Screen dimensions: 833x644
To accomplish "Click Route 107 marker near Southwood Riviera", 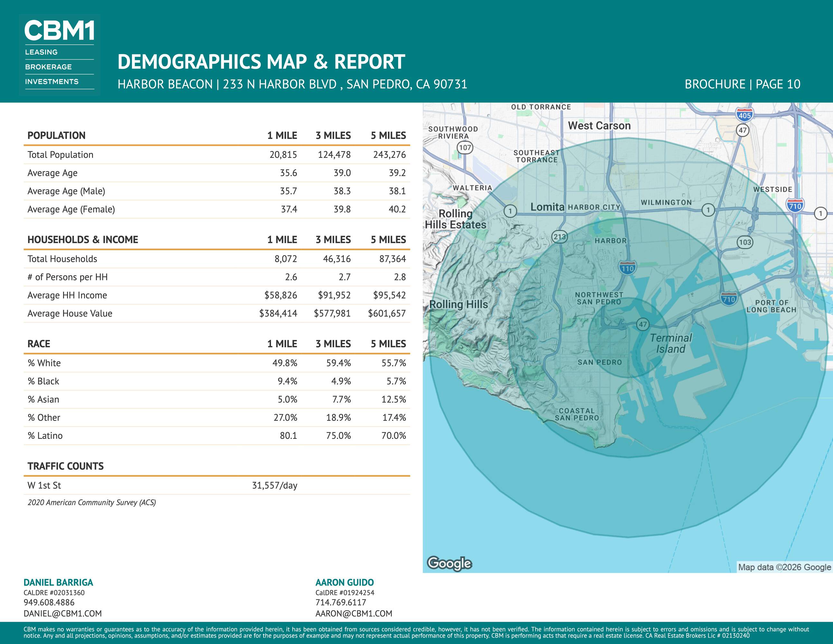I will point(465,147).
